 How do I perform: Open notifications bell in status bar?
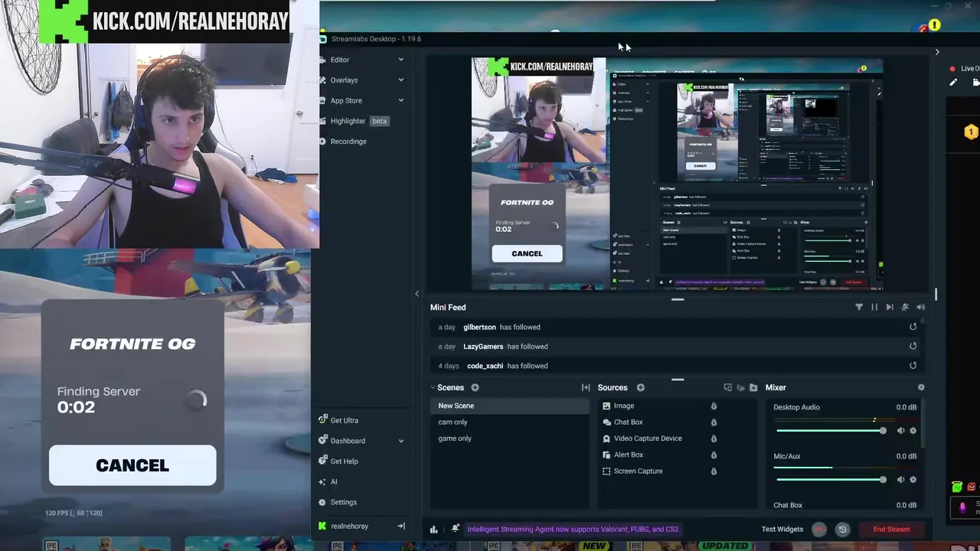pos(456,530)
